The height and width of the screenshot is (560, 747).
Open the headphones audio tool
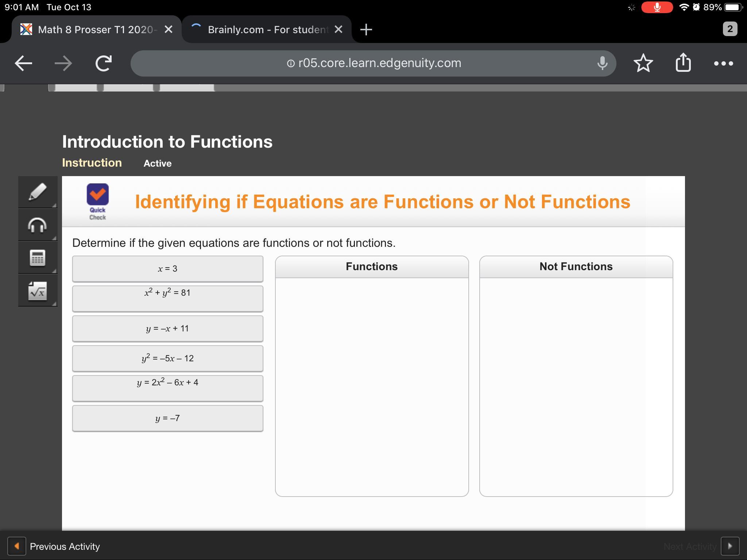point(38,225)
